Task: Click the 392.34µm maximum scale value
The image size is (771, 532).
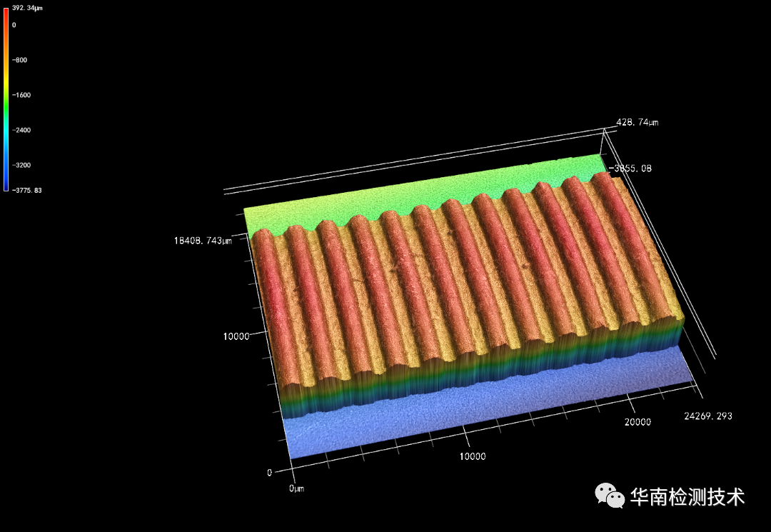Action: pyautogui.click(x=28, y=9)
